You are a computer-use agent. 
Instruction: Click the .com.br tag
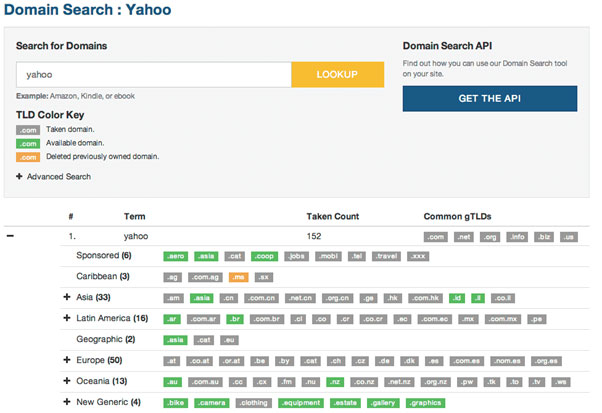(x=267, y=319)
